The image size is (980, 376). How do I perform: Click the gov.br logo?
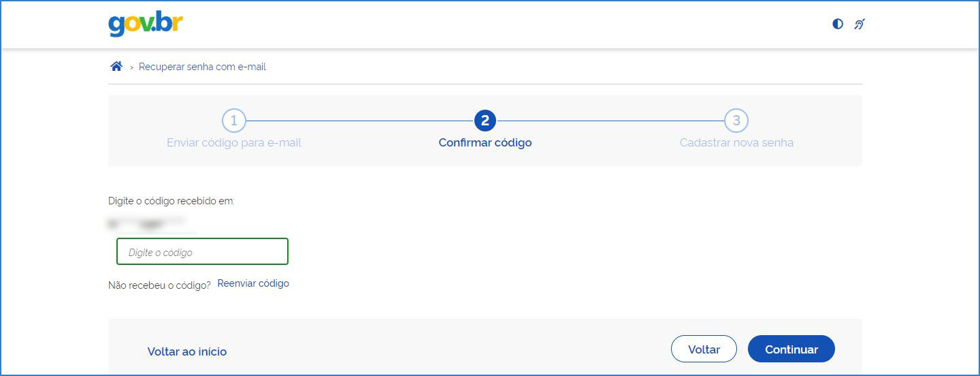[x=146, y=24]
